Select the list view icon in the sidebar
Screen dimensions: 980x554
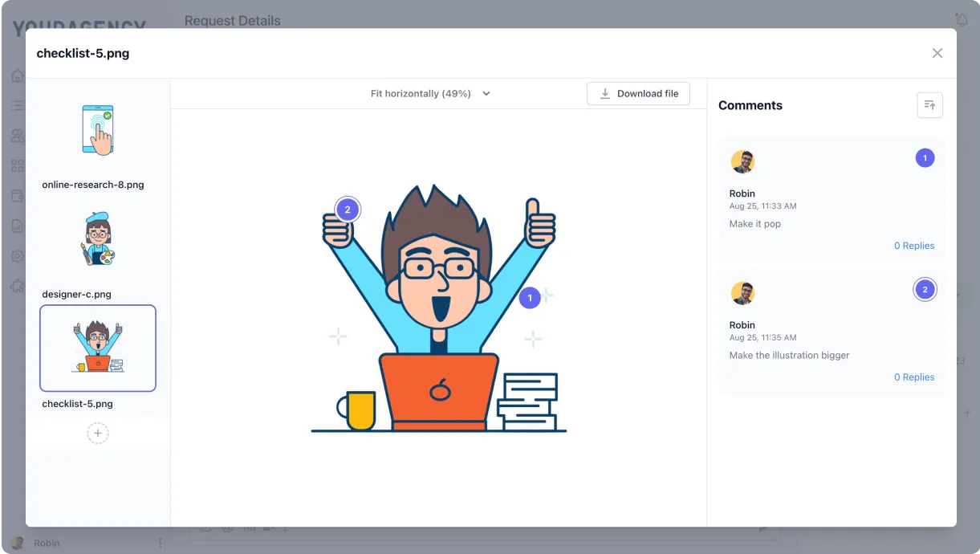pyautogui.click(x=18, y=105)
